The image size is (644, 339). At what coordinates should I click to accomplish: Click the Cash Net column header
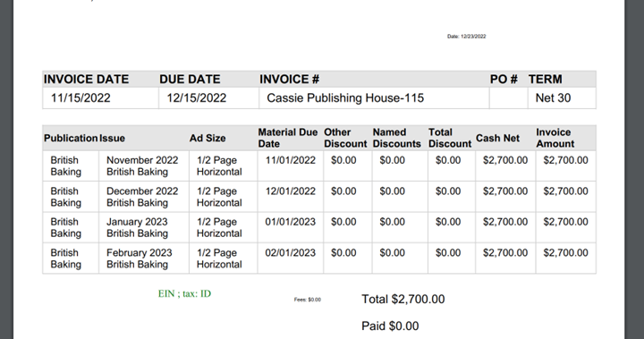coord(498,138)
